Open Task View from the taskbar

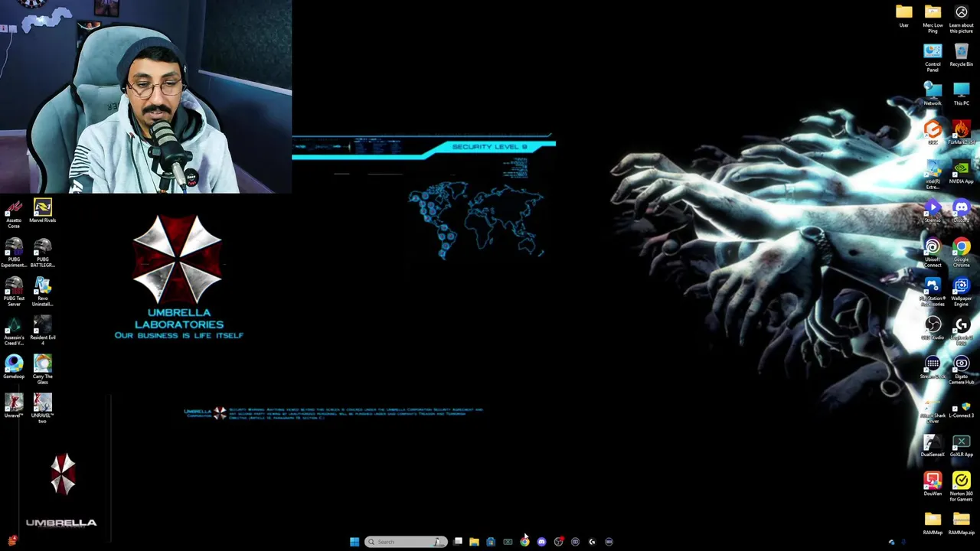pos(457,542)
